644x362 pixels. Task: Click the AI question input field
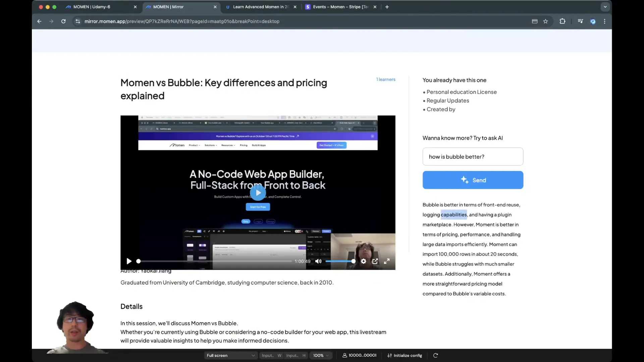click(473, 157)
